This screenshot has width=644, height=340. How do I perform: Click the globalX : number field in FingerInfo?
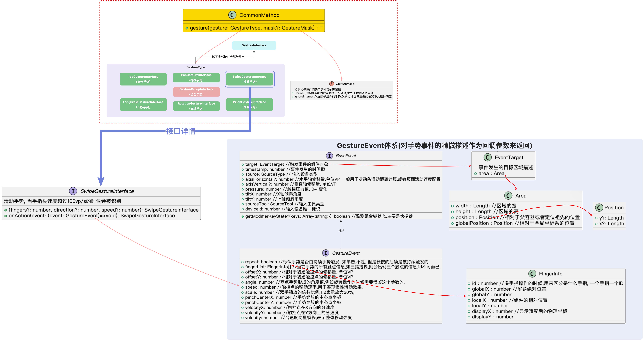(x=509, y=289)
